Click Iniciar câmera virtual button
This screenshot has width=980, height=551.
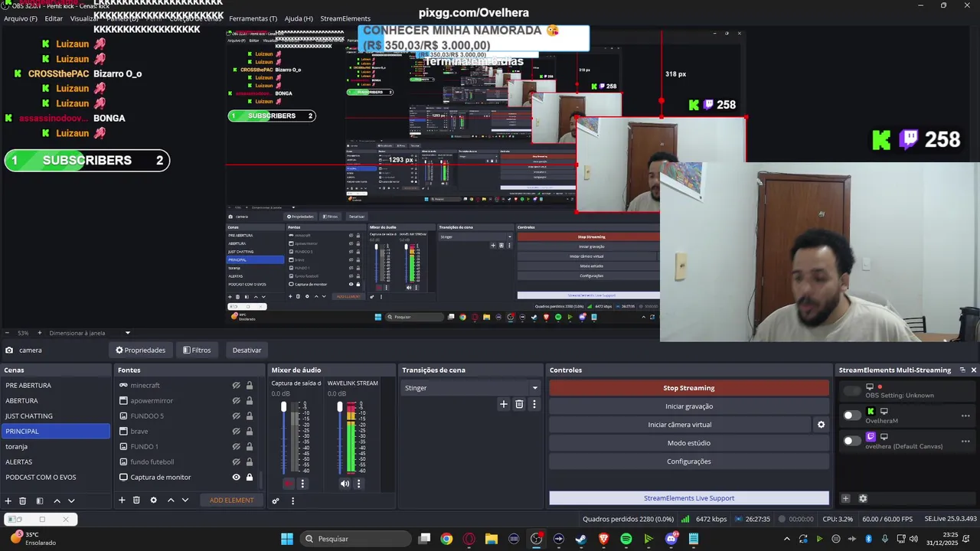coord(680,425)
